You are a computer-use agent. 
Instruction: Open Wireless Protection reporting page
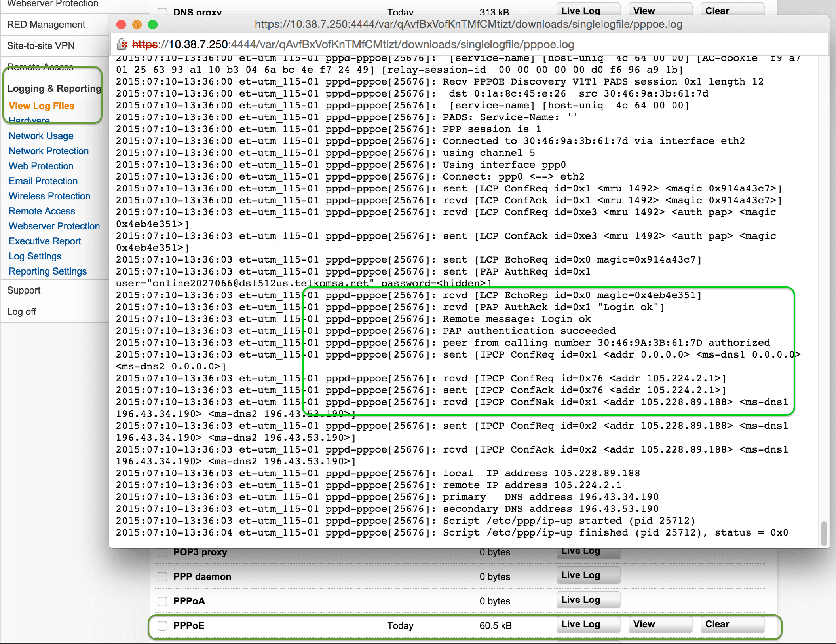[x=49, y=196]
